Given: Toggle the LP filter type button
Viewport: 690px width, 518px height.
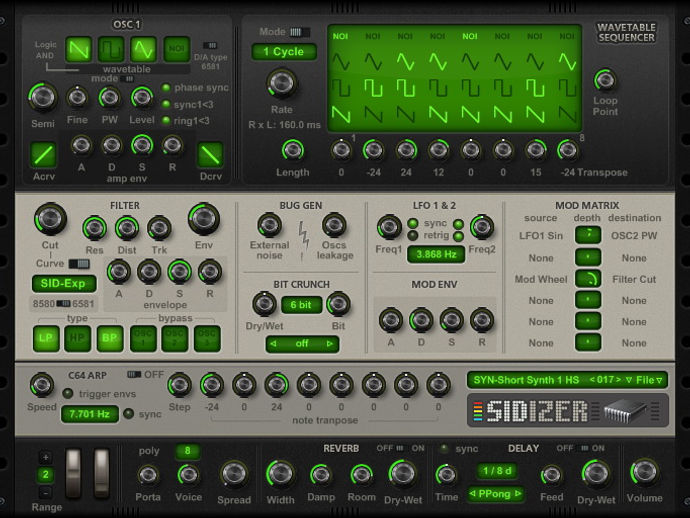Looking at the screenshot, I should [46, 338].
